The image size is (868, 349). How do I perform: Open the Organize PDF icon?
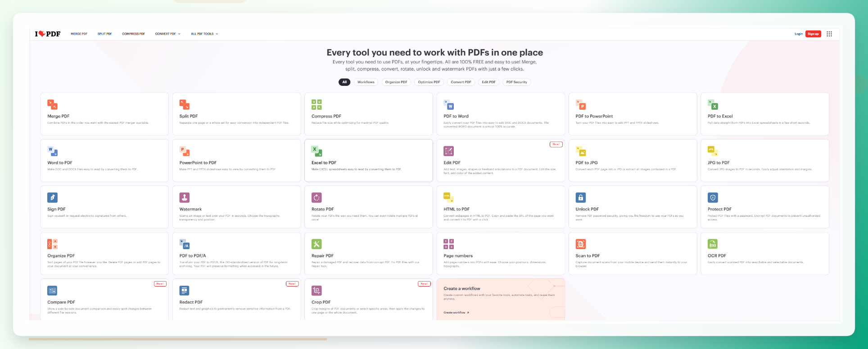coord(52,244)
